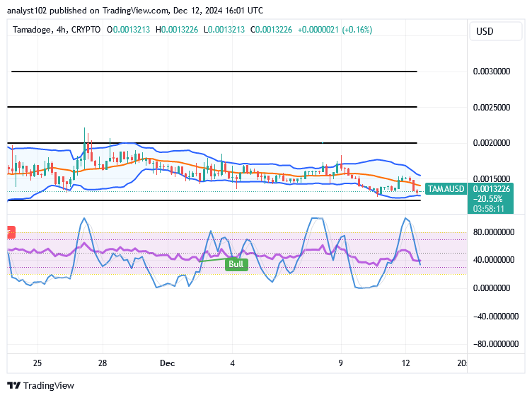Screen dimensions: 532x398
Task: Click the green Bull signal label
Action: 236,264
